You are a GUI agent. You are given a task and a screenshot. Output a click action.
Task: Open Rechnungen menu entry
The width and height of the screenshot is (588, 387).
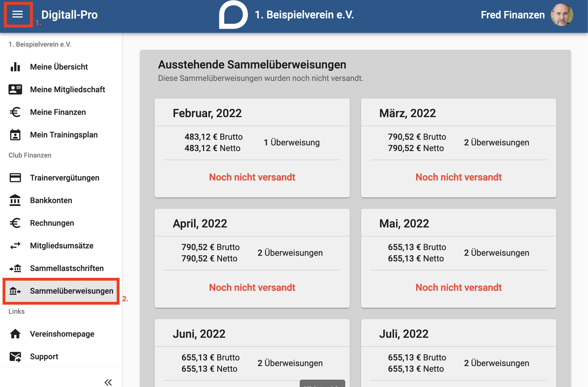(61, 223)
